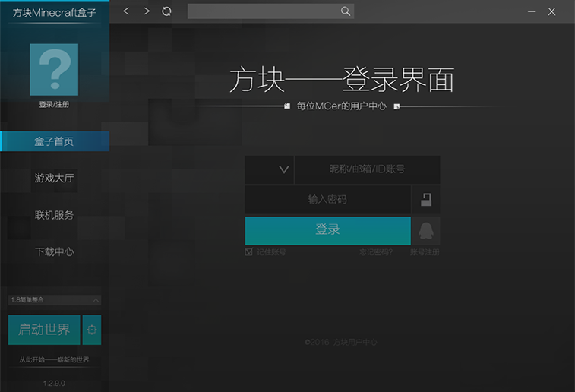This screenshot has height=392, width=575.
Task: Click the question mark avatar
Action: (x=54, y=70)
